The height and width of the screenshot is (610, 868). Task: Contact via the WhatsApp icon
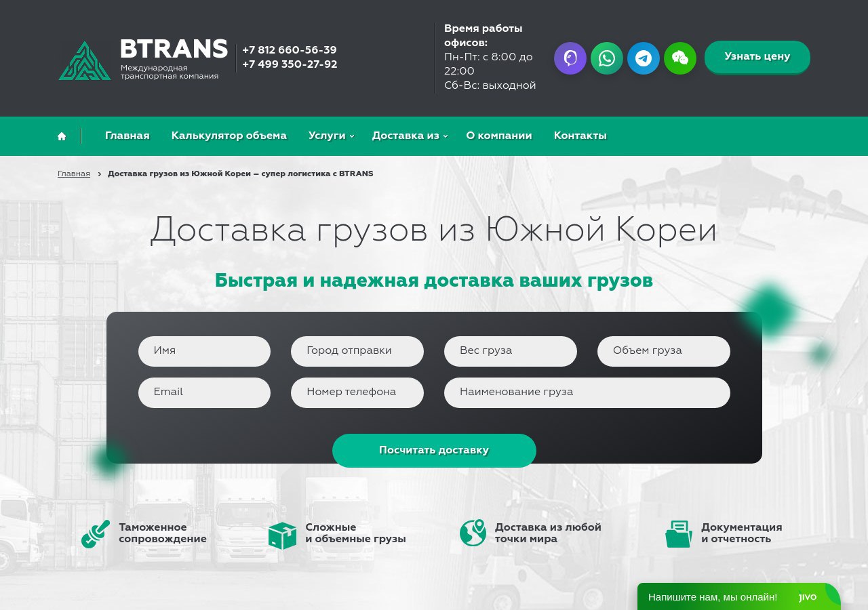pyautogui.click(x=606, y=58)
